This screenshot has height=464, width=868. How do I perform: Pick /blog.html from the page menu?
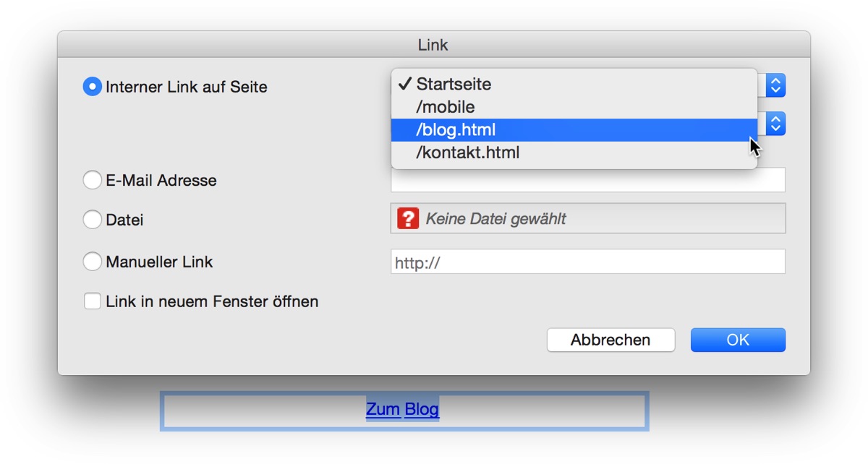(456, 130)
